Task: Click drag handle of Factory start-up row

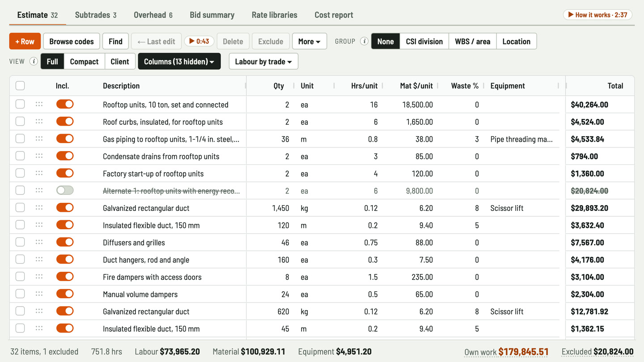Action: pyautogui.click(x=39, y=173)
